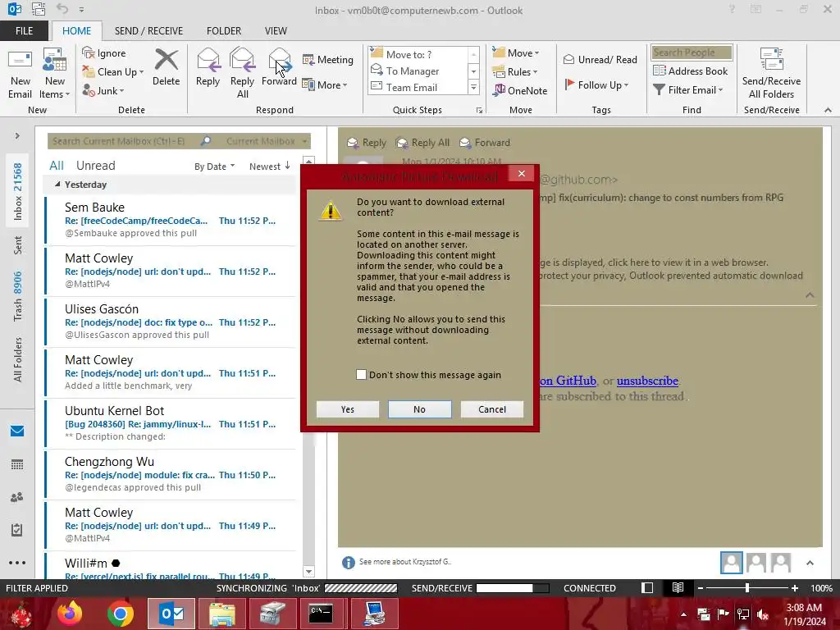This screenshot has height=630, width=840.
Task: Click the Undo icon in title bar
Action: 62,9
